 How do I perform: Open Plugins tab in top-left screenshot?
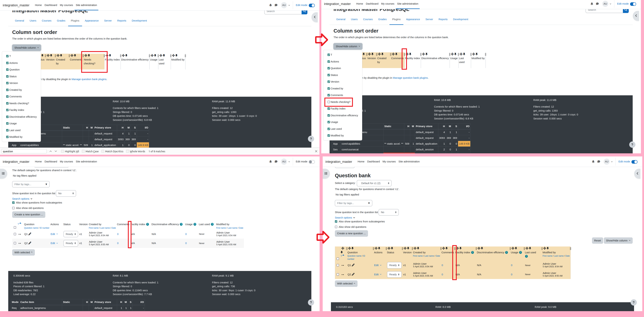(x=75, y=21)
